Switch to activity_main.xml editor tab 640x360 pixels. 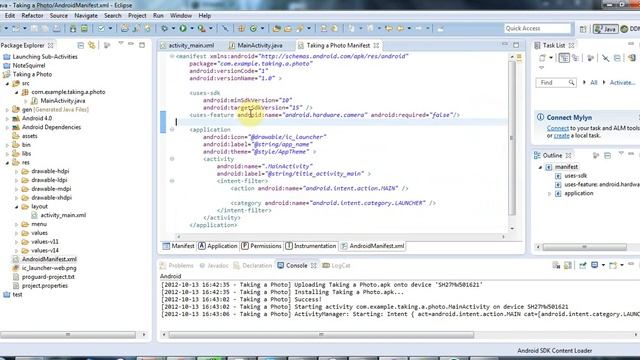pyautogui.click(x=191, y=45)
